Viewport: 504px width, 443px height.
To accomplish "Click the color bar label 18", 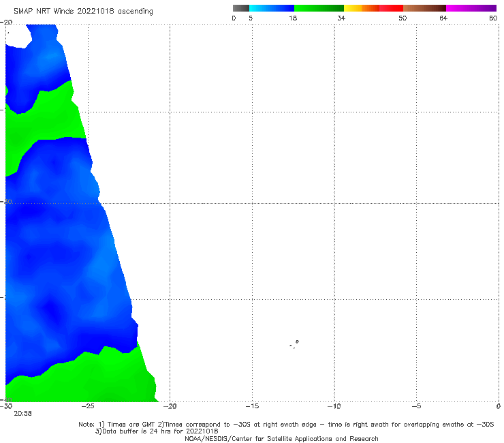I will pyautogui.click(x=293, y=18).
